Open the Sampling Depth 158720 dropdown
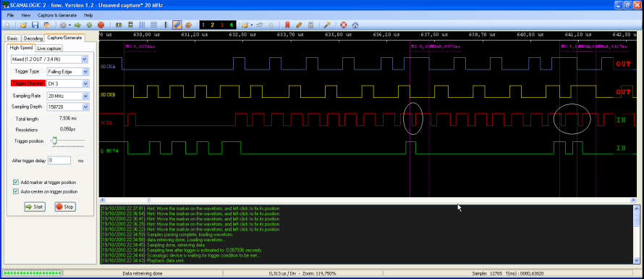This screenshot has height=279, width=644. click(x=68, y=107)
